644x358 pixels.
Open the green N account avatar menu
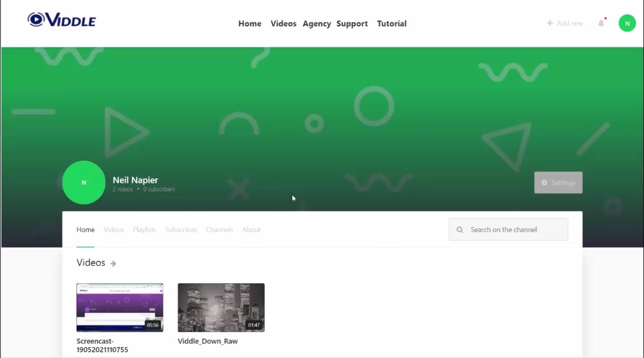pos(627,23)
